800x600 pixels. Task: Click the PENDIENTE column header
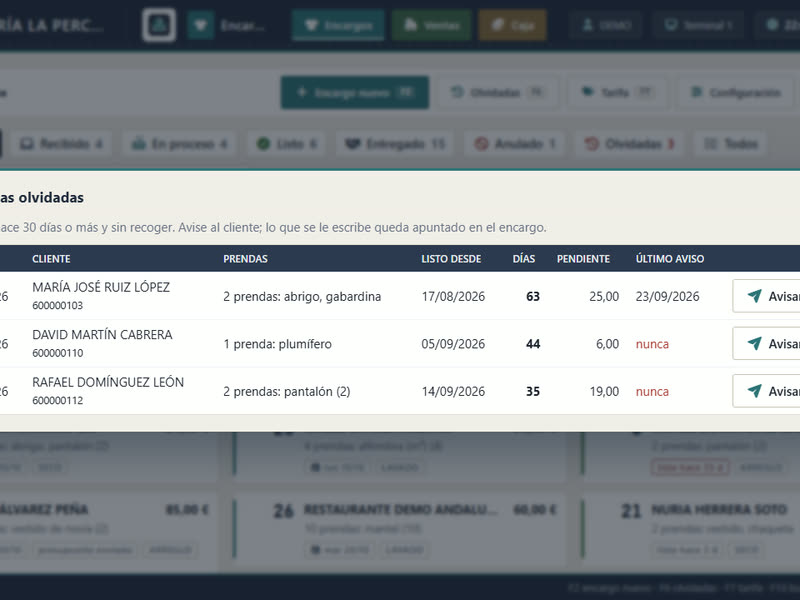[583, 259]
